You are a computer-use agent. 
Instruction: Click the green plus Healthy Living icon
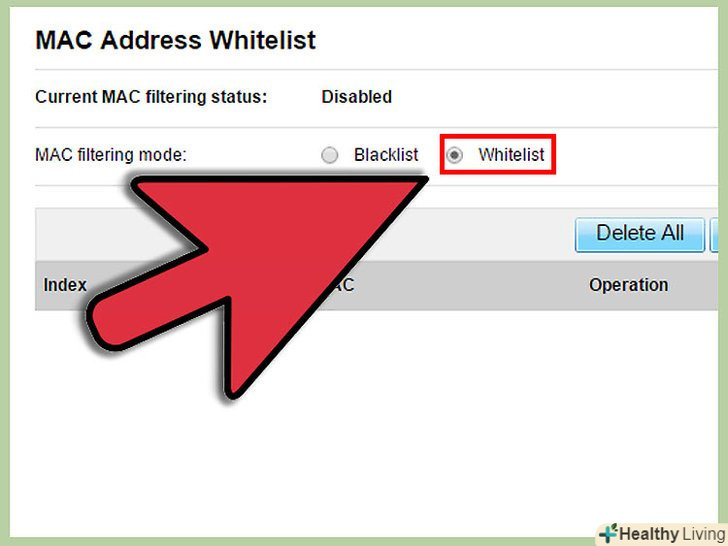(608, 534)
